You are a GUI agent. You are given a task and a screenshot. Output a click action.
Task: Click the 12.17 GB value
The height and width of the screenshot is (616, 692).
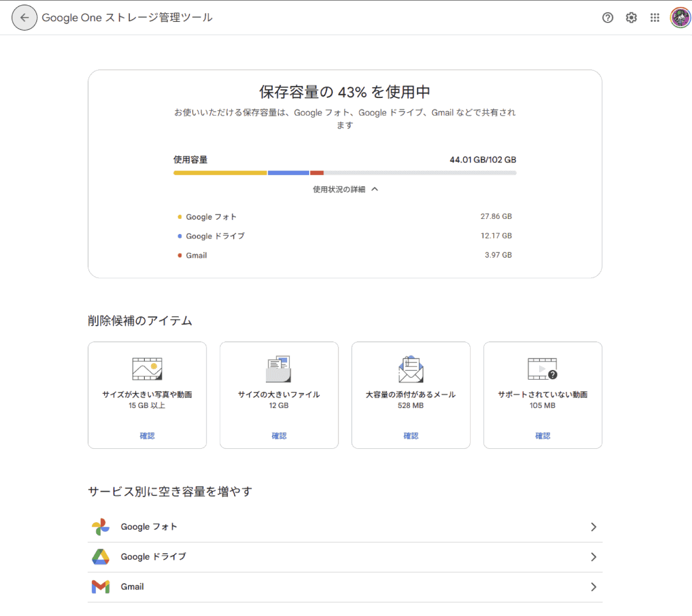[496, 236]
